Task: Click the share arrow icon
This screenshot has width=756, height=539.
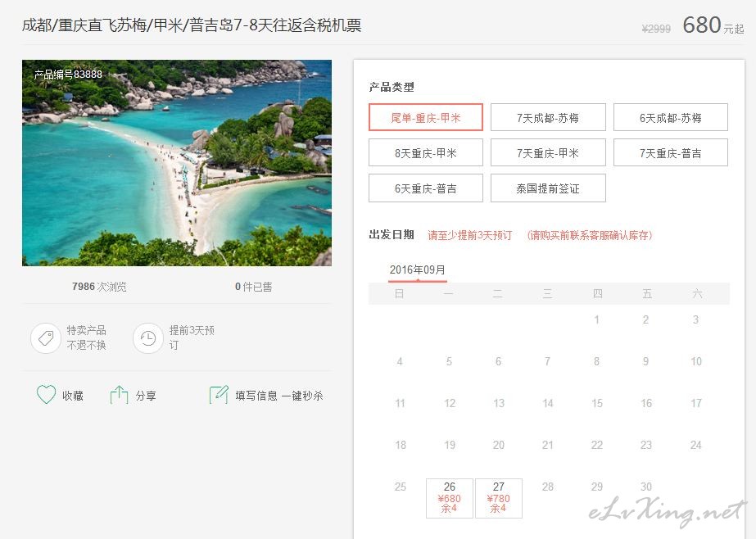Action: (x=119, y=394)
